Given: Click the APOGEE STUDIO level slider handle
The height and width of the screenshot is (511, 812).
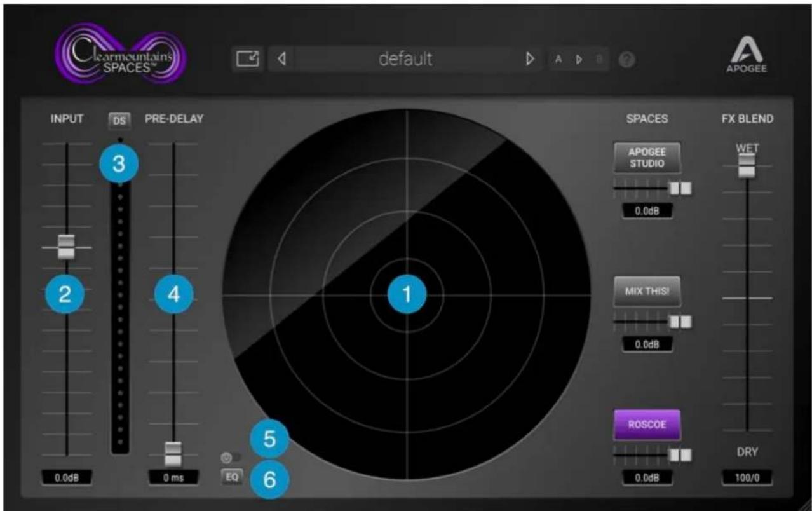Looking at the screenshot, I should (680, 188).
